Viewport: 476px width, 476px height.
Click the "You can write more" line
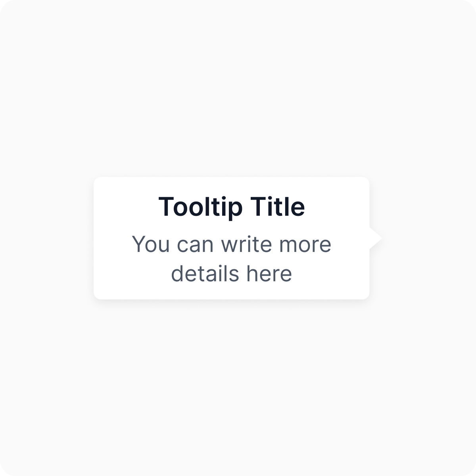[x=232, y=244]
